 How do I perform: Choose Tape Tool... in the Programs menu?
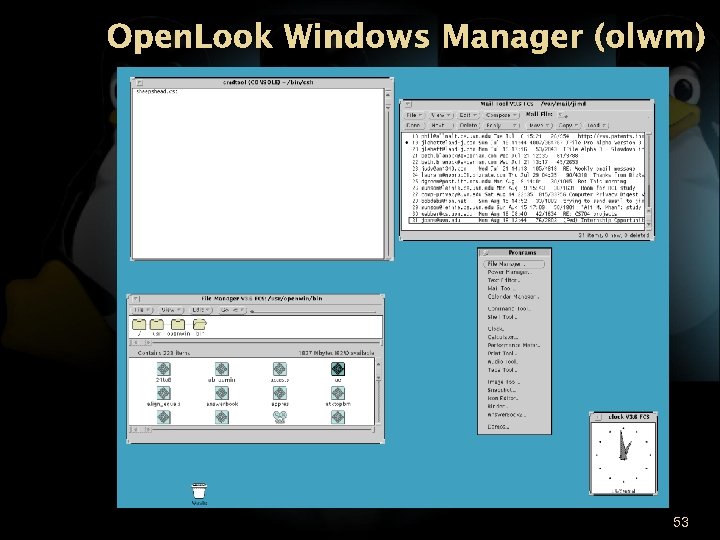pyautogui.click(x=502, y=370)
